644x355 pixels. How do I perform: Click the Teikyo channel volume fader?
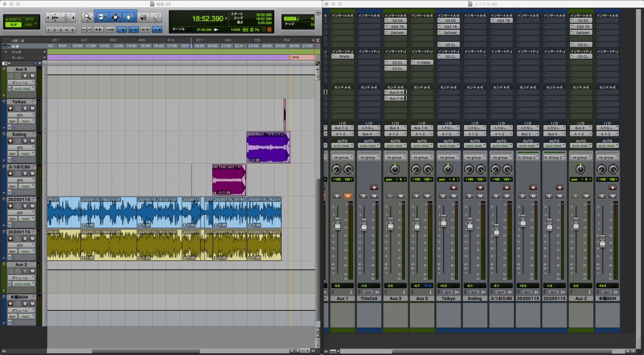coord(443,221)
